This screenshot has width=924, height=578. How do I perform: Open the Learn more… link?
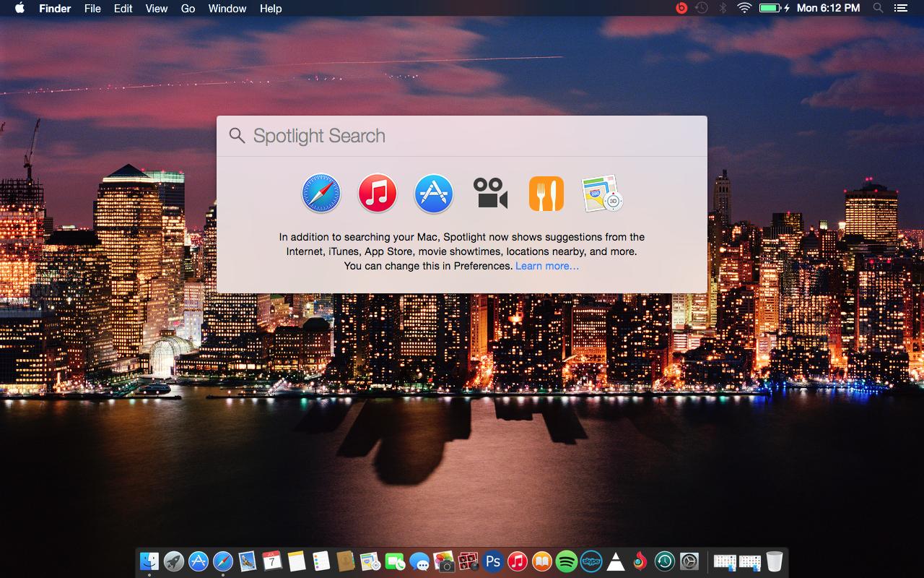coord(547,266)
